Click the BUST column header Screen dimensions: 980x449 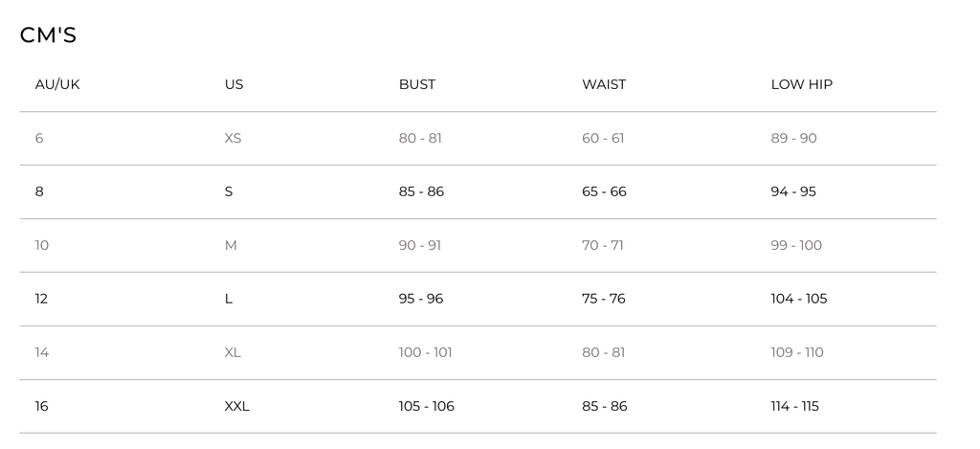(x=416, y=84)
